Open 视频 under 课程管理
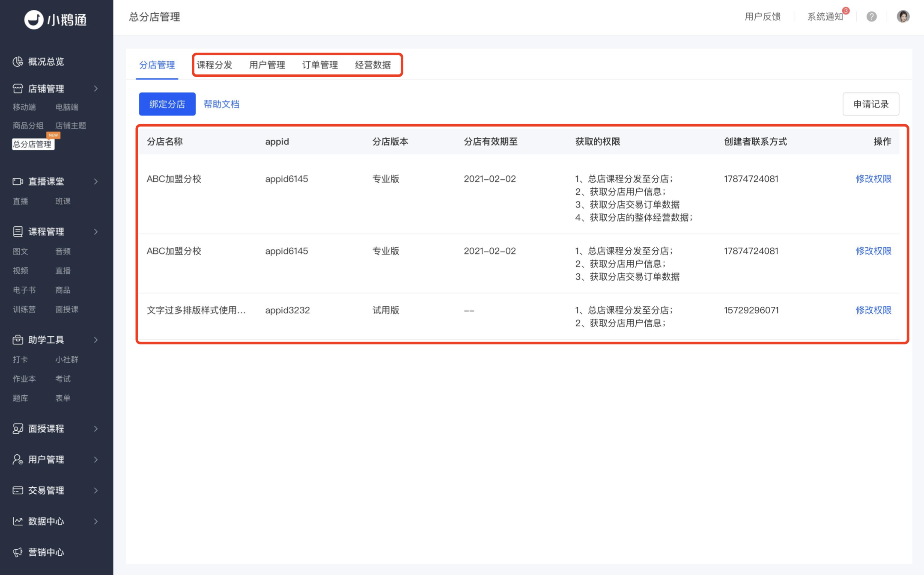This screenshot has height=575, width=924. click(x=20, y=270)
